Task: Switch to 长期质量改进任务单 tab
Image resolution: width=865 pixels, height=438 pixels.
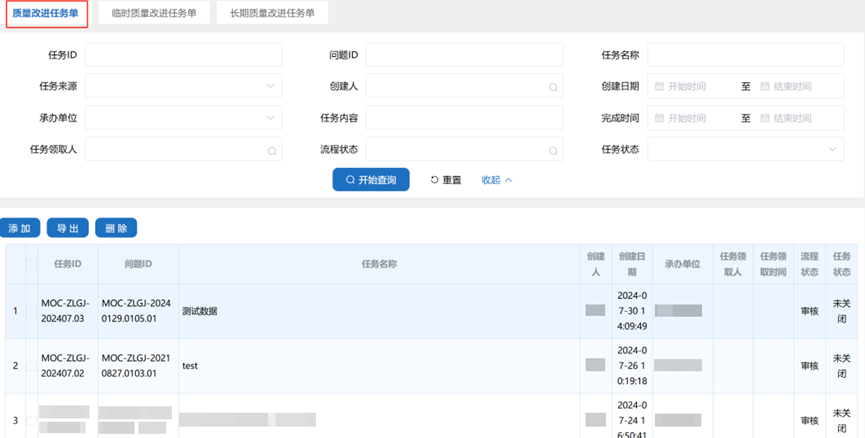Action: click(272, 13)
